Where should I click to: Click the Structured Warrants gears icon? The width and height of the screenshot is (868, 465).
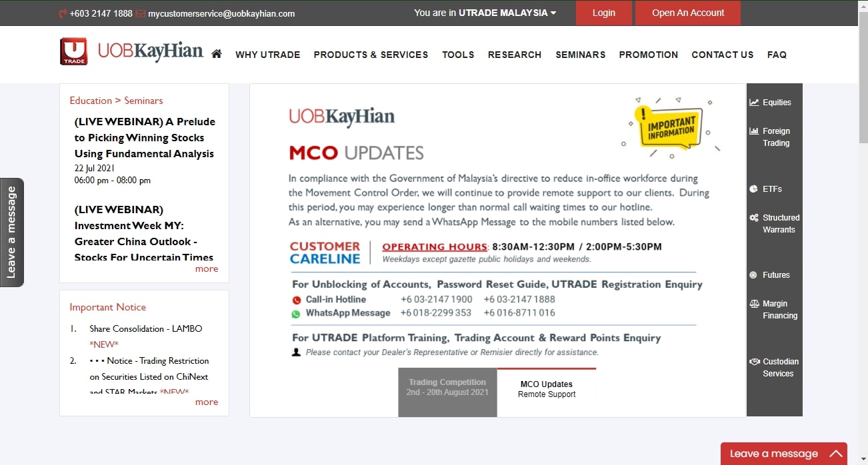point(754,218)
